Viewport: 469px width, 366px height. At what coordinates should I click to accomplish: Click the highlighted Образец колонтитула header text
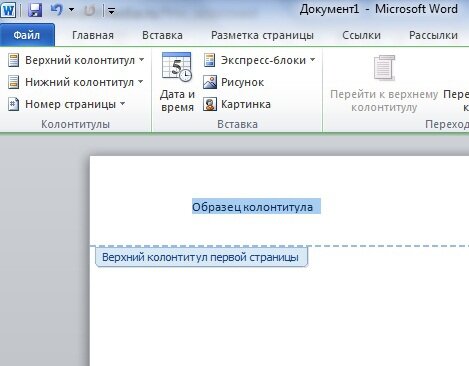point(256,207)
